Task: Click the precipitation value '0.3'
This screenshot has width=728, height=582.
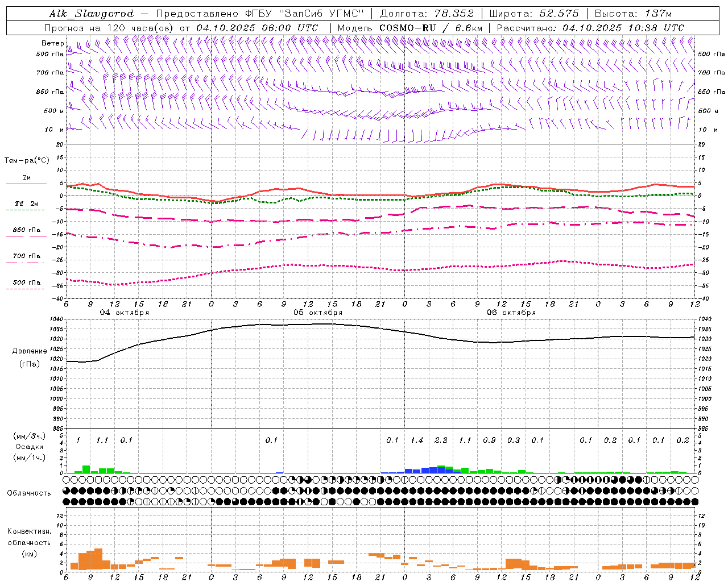Action: (x=514, y=440)
